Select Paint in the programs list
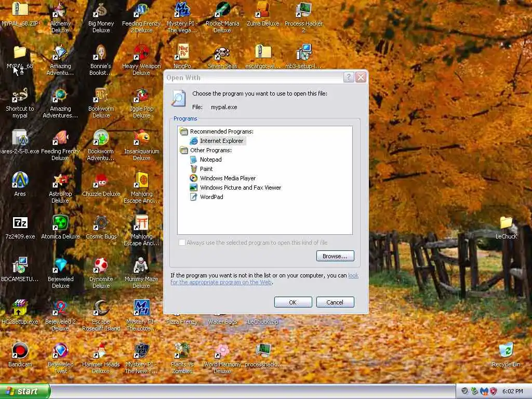Image resolution: width=532 pixels, height=399 pixels. 201,169
